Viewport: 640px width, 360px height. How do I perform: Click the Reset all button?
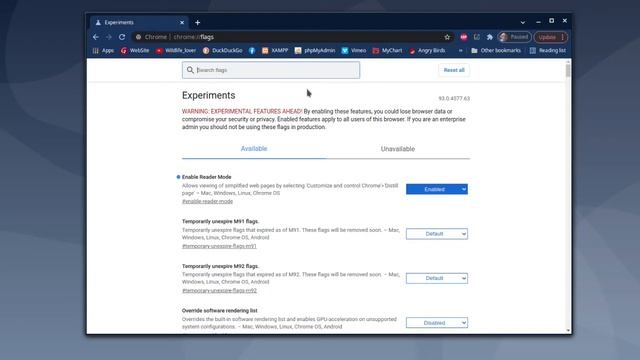pos(454,70)
